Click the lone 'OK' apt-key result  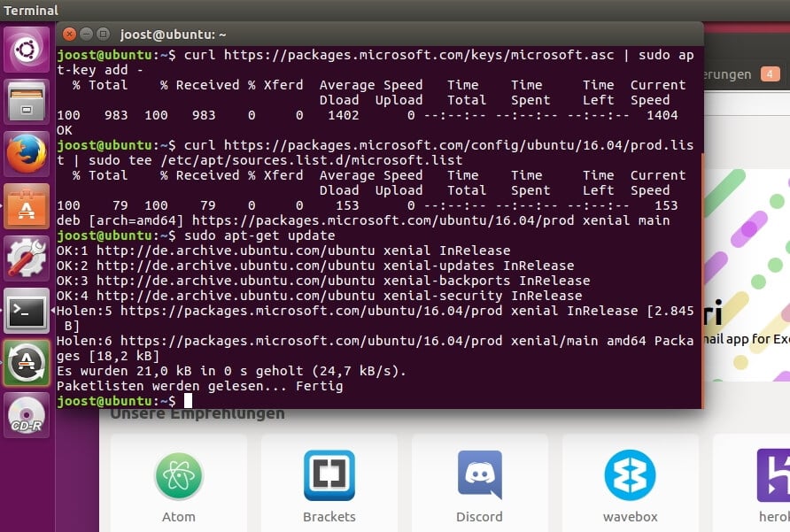(65, 130)
